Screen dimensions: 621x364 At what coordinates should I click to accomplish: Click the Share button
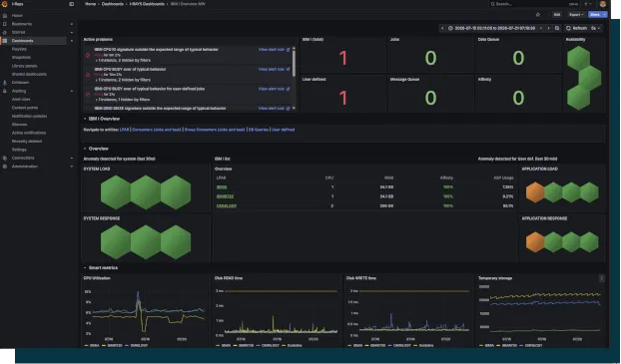click(594, 15)
